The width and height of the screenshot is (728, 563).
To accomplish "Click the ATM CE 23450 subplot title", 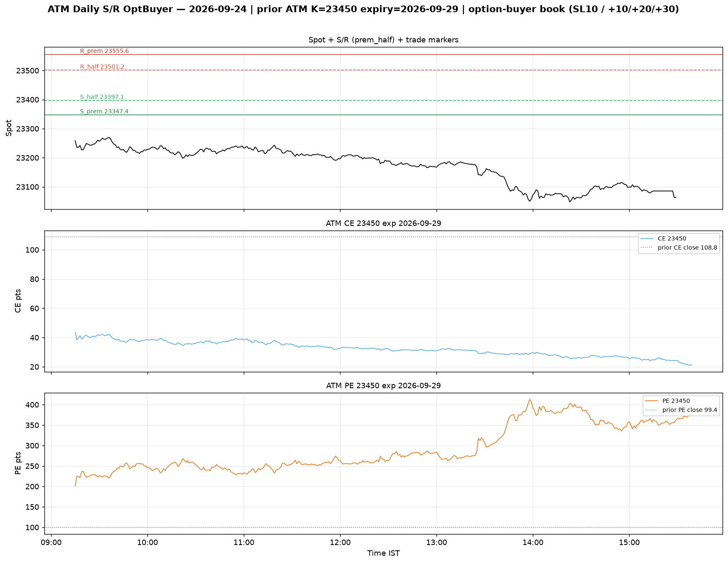I will (383, 223).
